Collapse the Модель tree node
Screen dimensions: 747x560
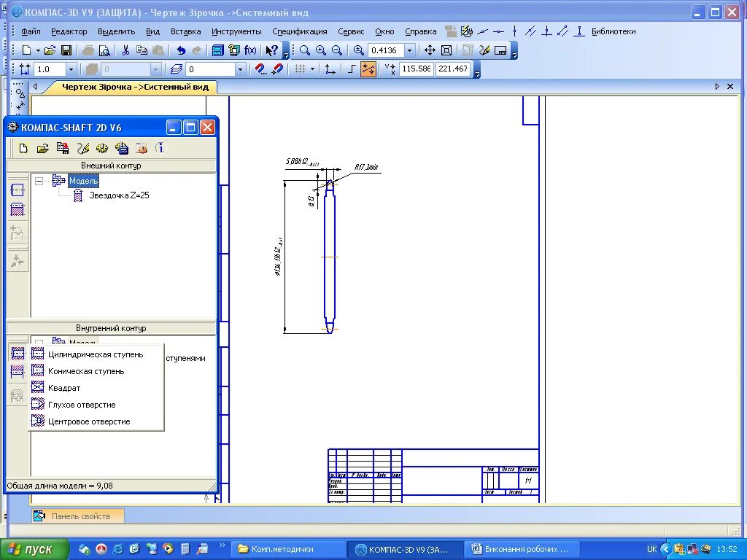39,181
